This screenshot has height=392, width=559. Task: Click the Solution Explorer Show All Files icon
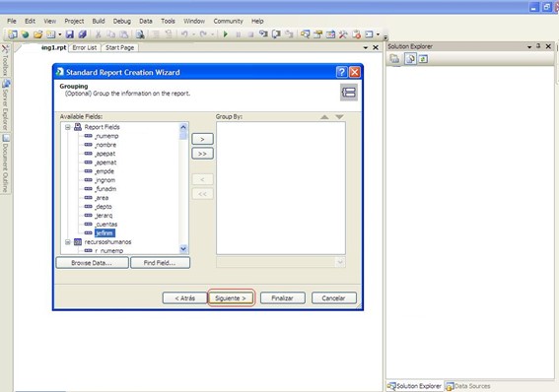coord(410,59)
